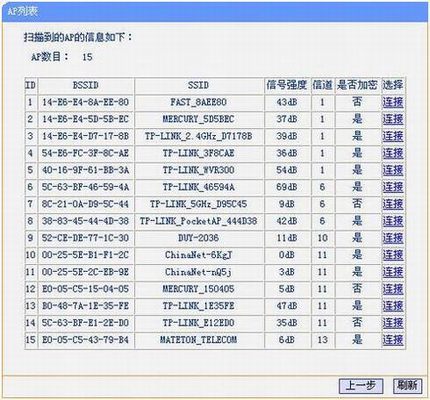Connect to the MERCURY_5D5BEC network
The image size is (430, 400).
pos(393,119)
